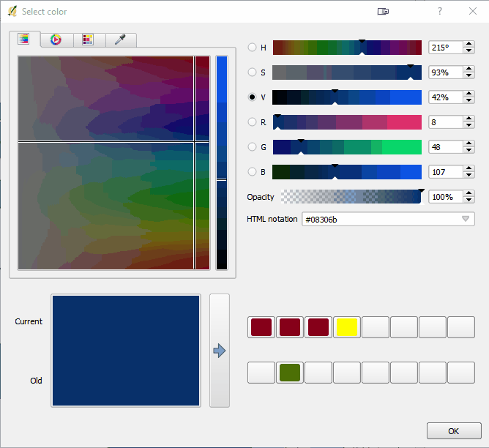489x448 pixels.
Task: Open the color sampler eyedropper tab
Action: [120, 40]
